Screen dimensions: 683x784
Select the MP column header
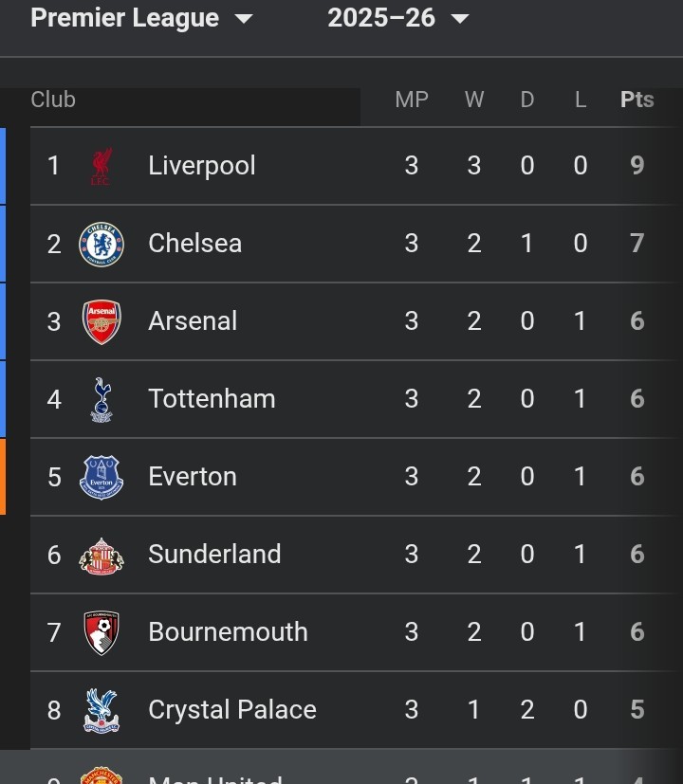[x=412, y=100]
